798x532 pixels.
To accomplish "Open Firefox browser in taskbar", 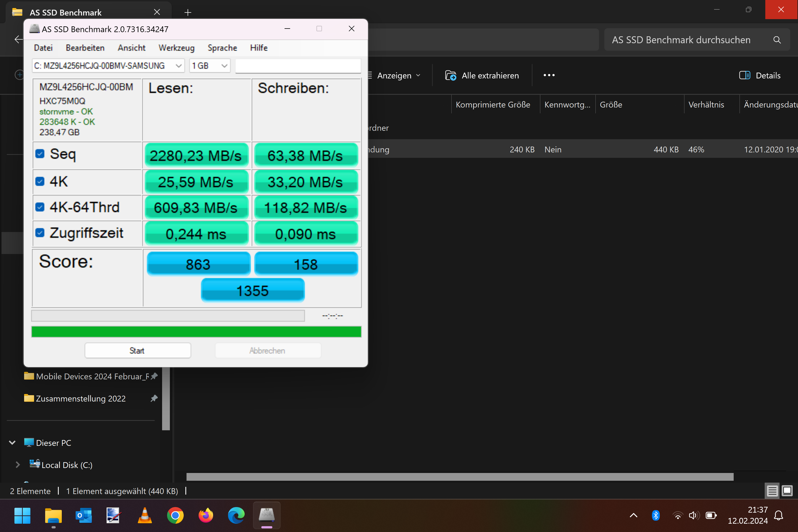I will pos(206,515).
